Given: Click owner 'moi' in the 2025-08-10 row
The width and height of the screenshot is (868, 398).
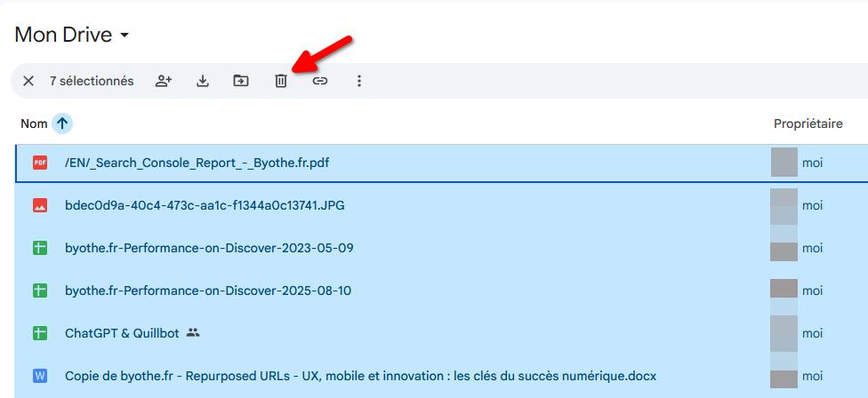Looking at the screenshot, I should pyautogui.click(x=812, y=291).
